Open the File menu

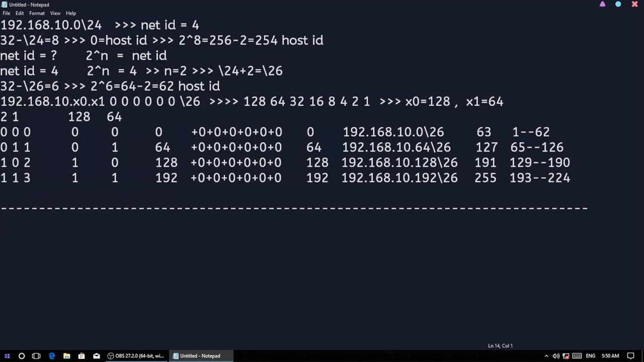[x=6, y=13]
